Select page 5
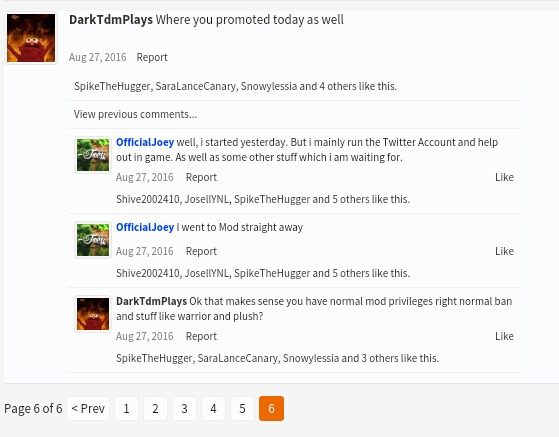This screenshot has width=559, height=437. pos(242,408)
